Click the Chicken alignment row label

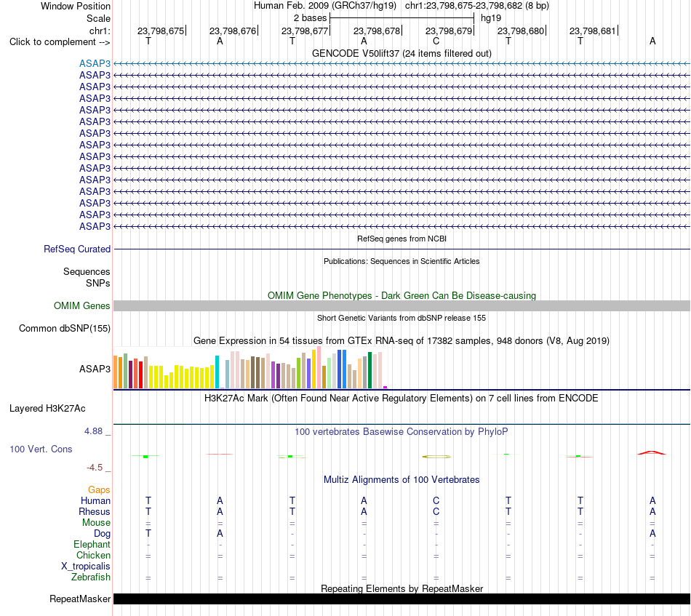93,556
